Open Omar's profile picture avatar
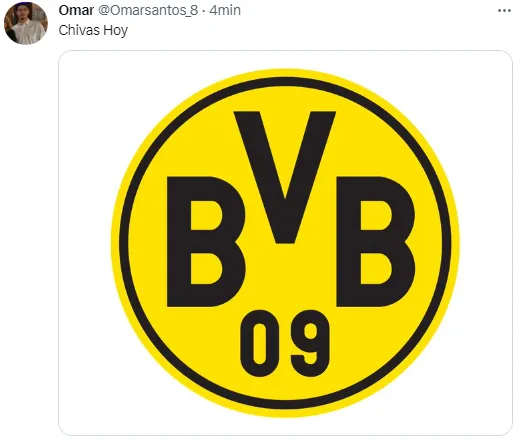The image size is (519, 440). click(26, 23)
